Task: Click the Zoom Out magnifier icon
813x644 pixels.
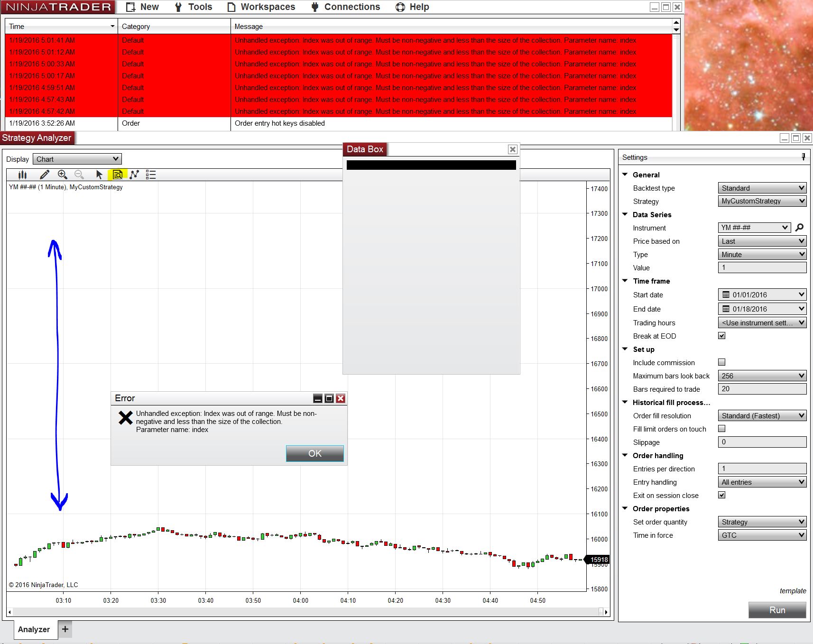Action: (79, 175)
